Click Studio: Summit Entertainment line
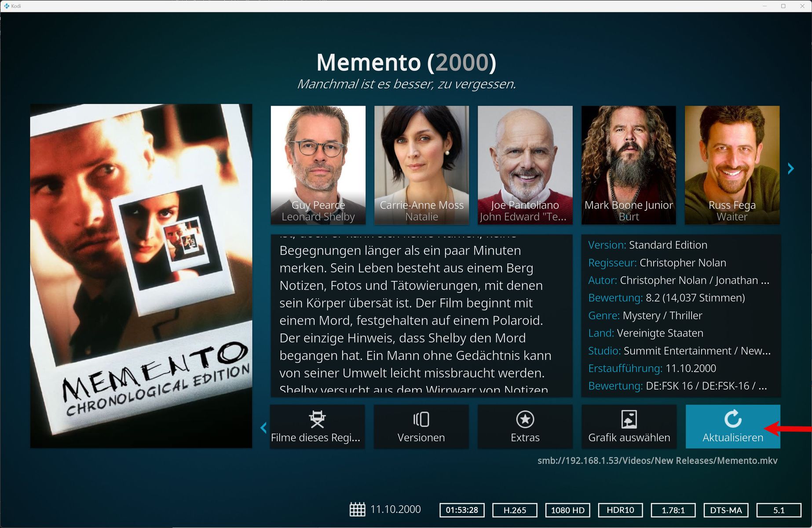The width and height of the screenshot is (812, 528). coord(679,351)
